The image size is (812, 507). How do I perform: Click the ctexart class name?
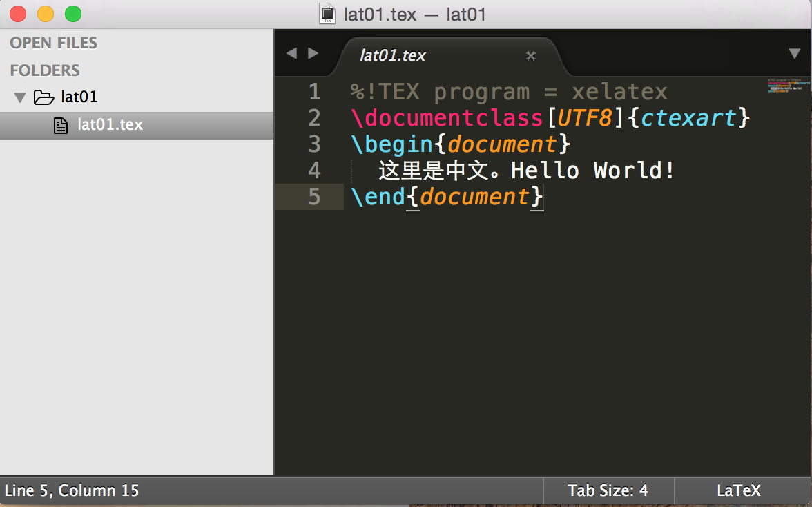click(x=688, y=118)
